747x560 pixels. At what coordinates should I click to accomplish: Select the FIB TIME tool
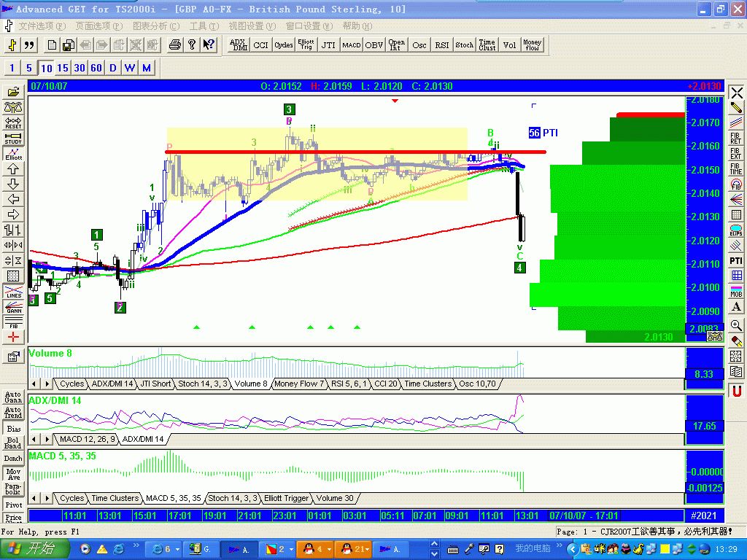pos(736,168)
